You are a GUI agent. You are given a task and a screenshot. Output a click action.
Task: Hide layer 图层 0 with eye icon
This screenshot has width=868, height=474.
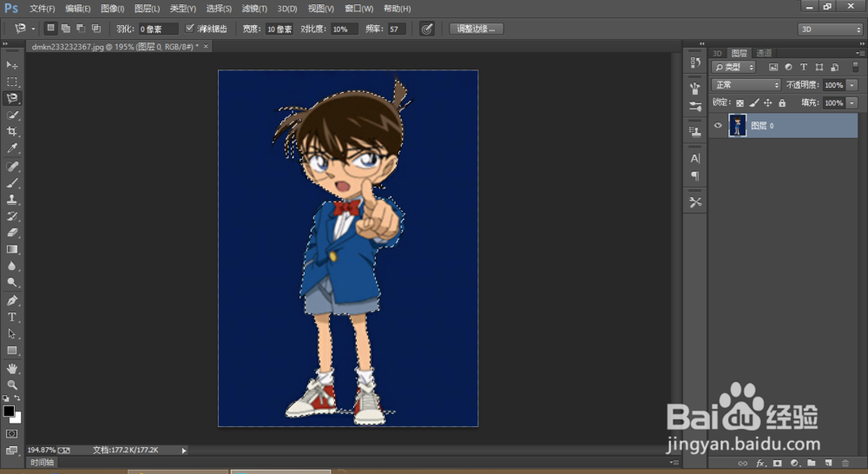tap(718, 126)
